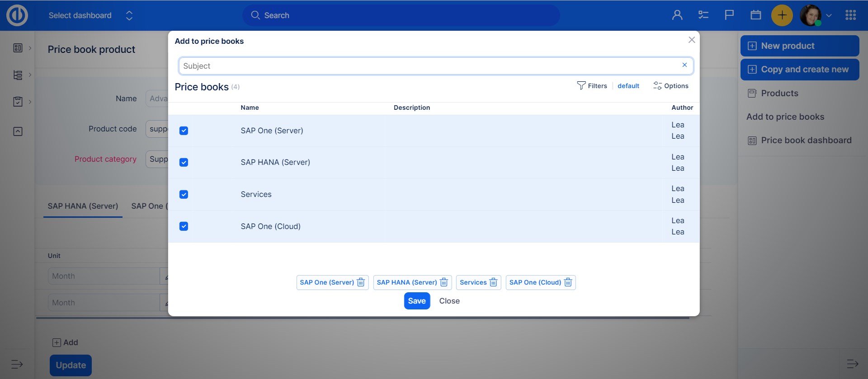
Task: Open the apps grid menu icon
Action: coord(850,15)
